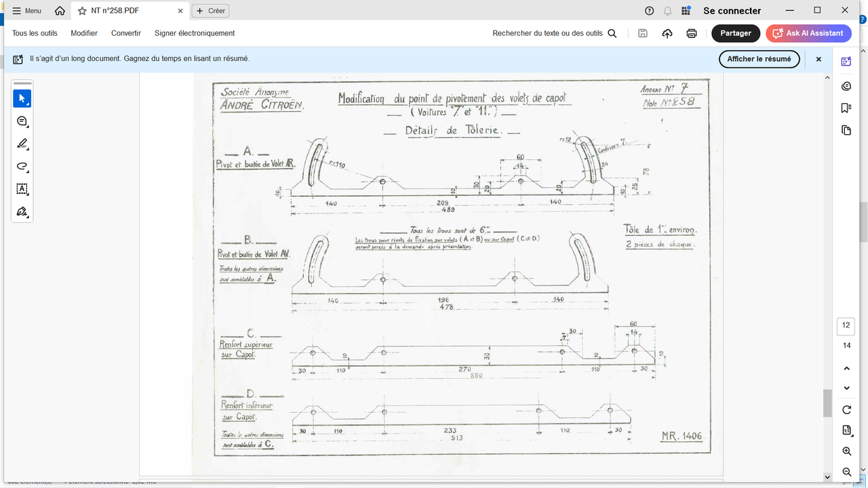Choose the text box selection tool
Image resolution: width=868 pixels, height=488 pixels.
coord(22,189)
